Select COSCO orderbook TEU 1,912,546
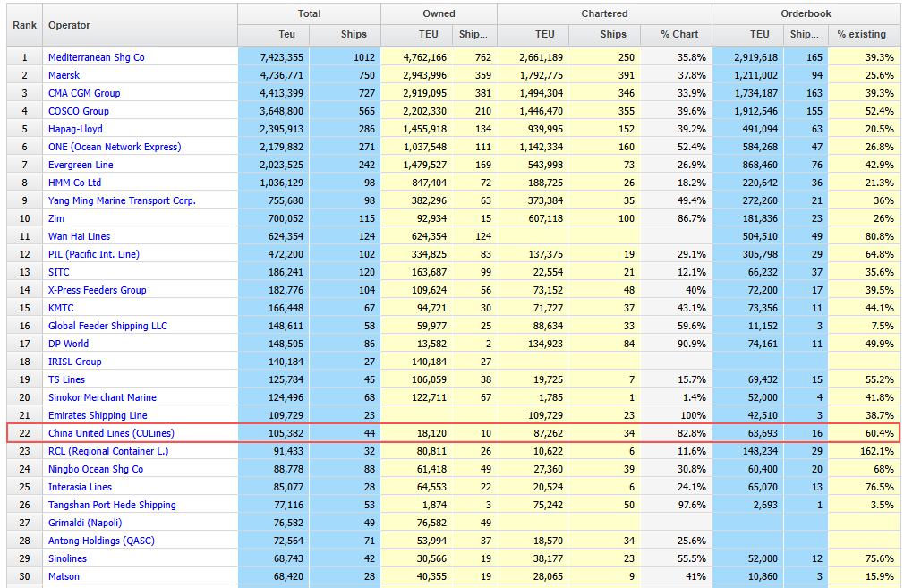 (755, 111)
